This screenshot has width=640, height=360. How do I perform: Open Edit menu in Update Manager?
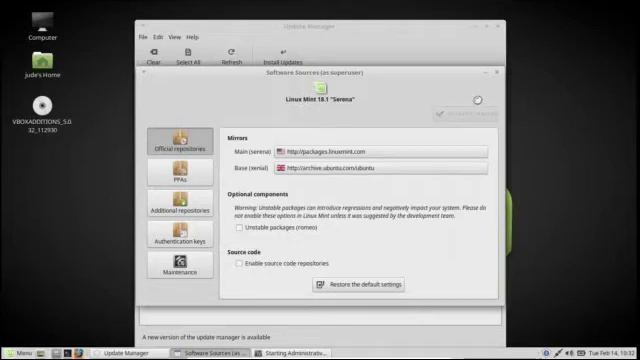coord(158,37)
